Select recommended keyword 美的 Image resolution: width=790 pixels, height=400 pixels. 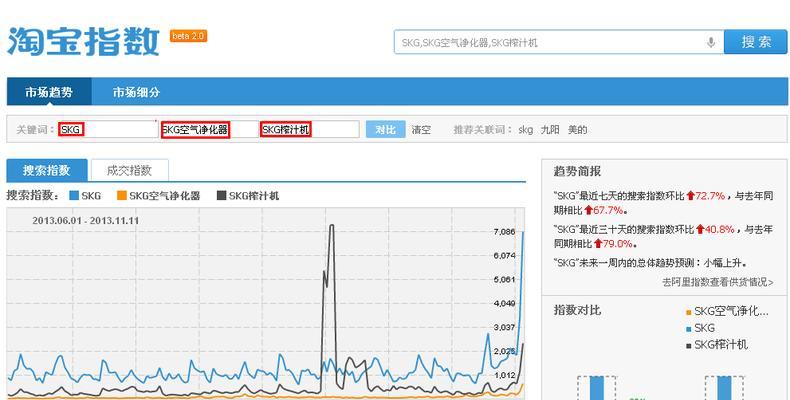tap(577, 130)
